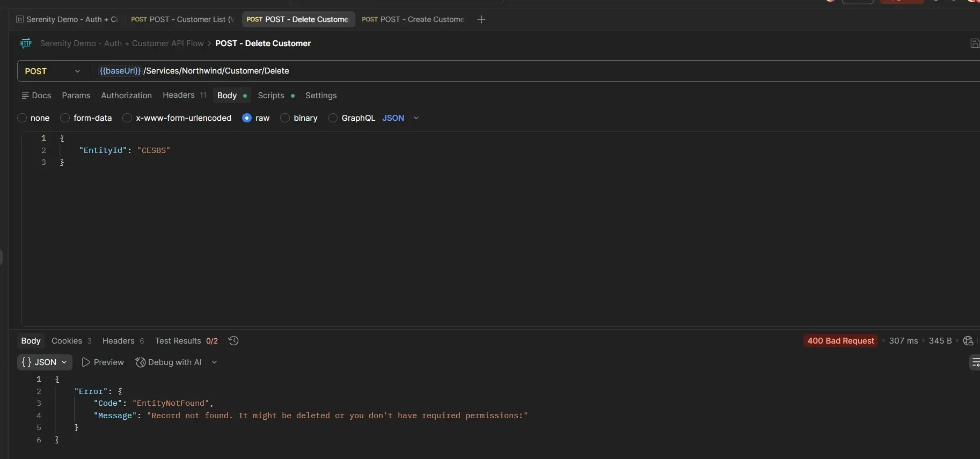Open the POST - Create Customer tab
Screen dimensions: 980x459
[x=413, y=19]
